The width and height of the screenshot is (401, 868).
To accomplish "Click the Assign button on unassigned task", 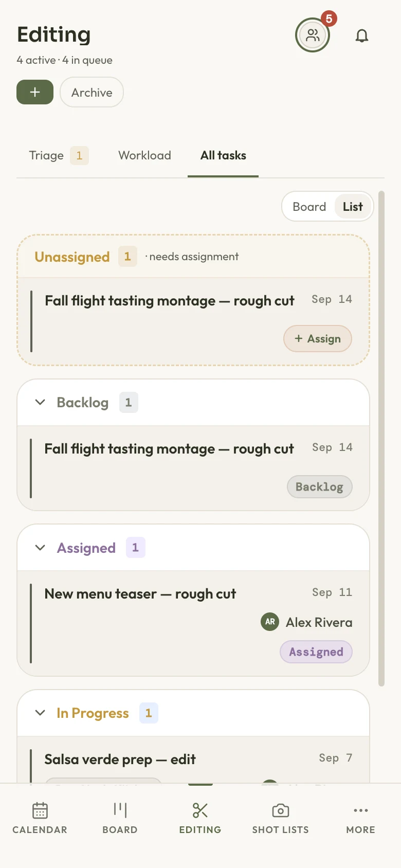I will coord(318,339).
